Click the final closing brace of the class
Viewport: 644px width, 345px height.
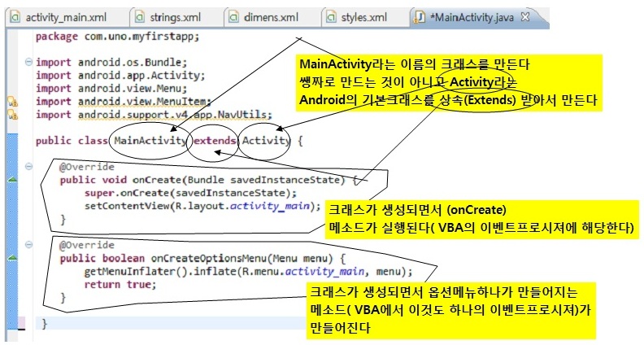tap(45, 324)
